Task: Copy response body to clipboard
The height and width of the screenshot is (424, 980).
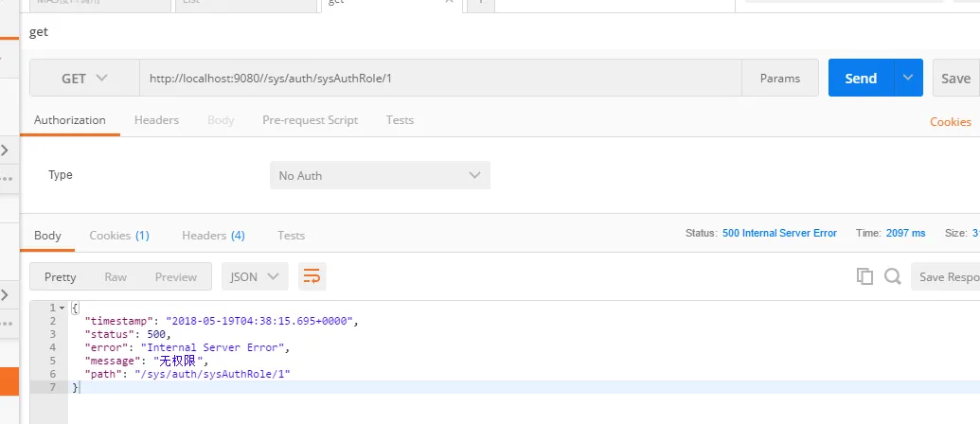Action: tap(864, 276)
